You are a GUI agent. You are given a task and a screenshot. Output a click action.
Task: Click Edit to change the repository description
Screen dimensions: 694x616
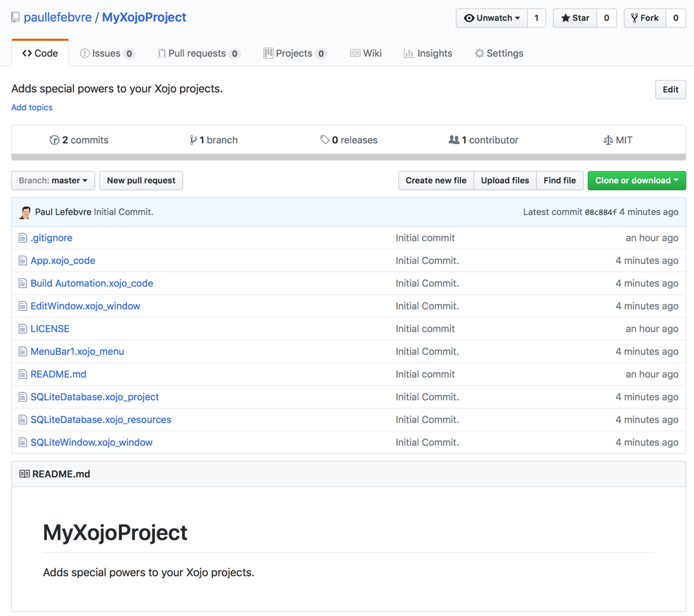670,90
